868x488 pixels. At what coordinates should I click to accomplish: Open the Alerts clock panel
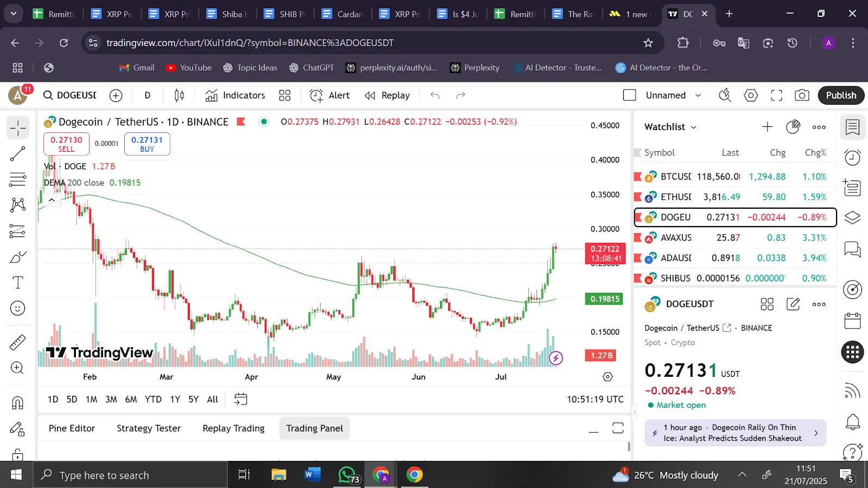pos(852,158)
